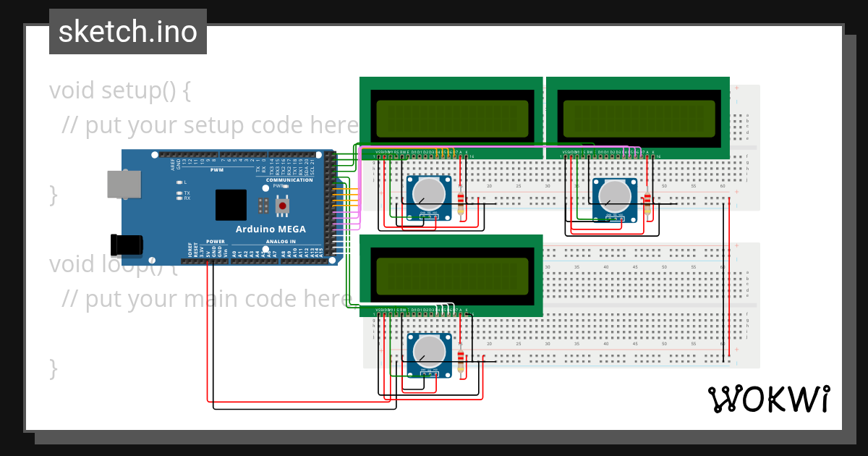Screen dimensions: 868x456
Task: Click the bottom LCD1602 display
Action: [452, 275]
